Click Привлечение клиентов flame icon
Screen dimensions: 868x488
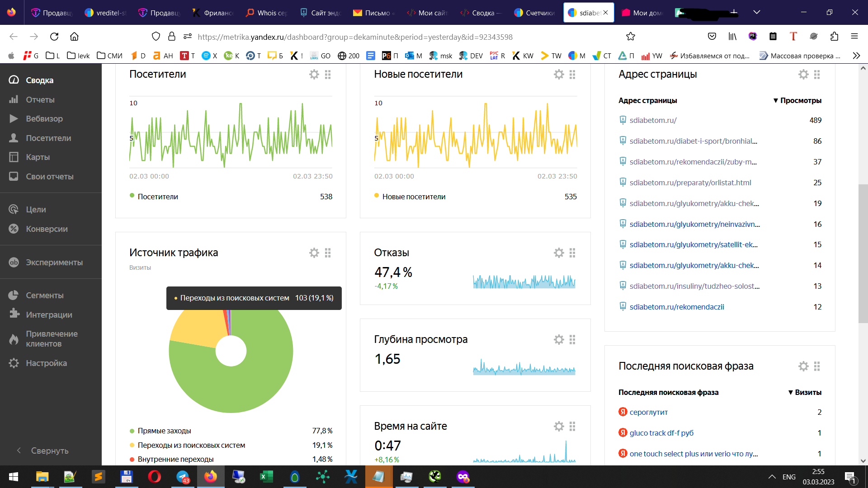pyautogui.click(x=14, y=339)
